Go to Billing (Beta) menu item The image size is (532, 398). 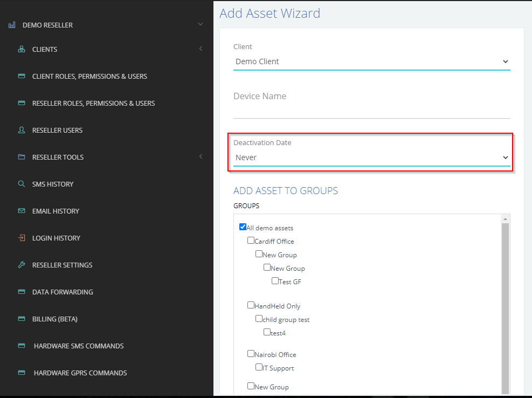pos(54,319)
